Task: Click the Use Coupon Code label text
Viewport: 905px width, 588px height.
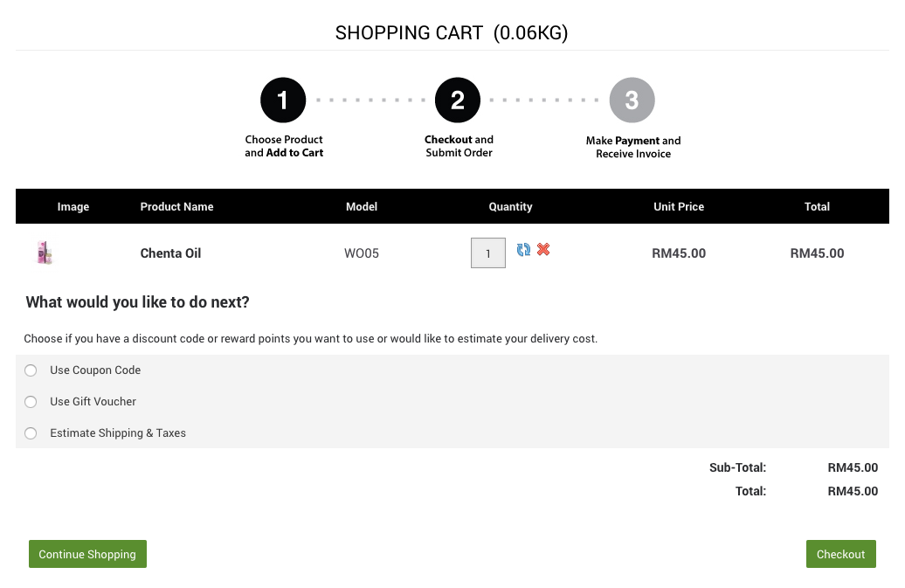Action: point(95,370)
